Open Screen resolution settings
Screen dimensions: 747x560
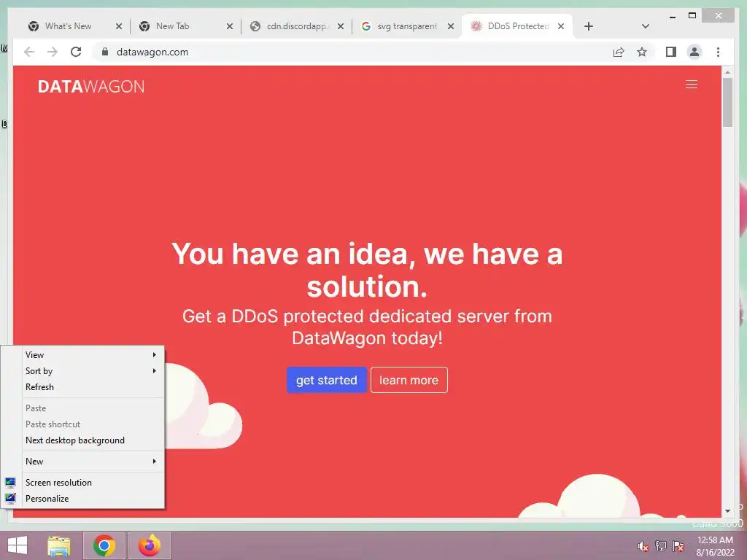click(x=82, y=483)
